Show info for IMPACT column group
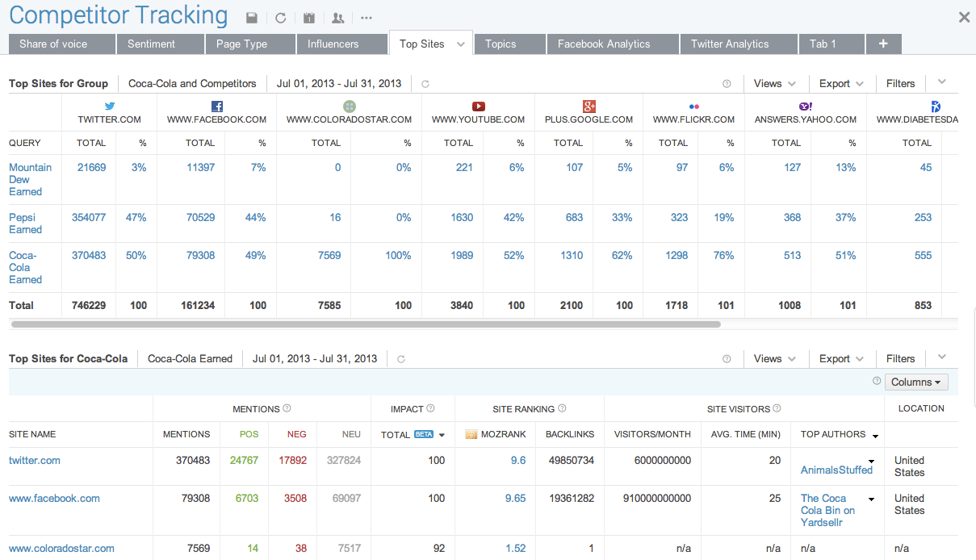 click(430, 408)
